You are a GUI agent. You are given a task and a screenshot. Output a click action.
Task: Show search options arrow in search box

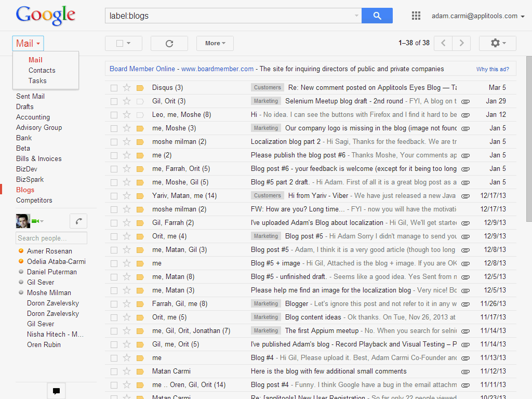pyautogui.click(x=356, y=16)
